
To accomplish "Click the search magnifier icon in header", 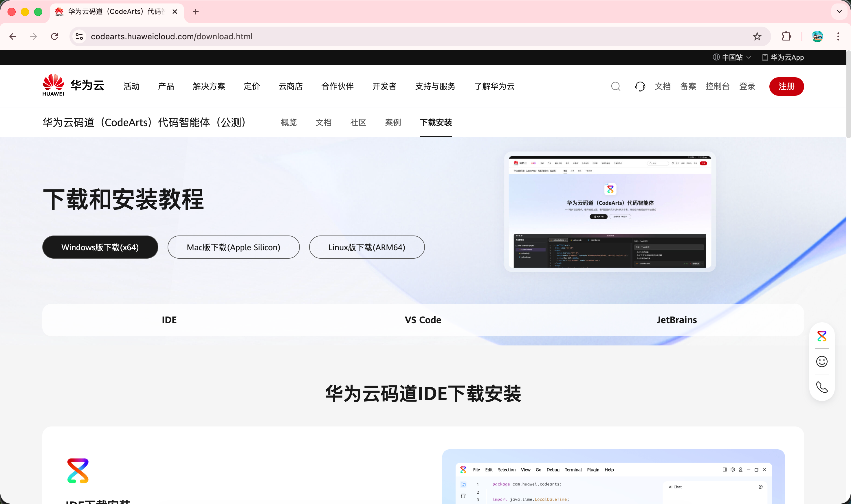I will click(x=616, y=86).
